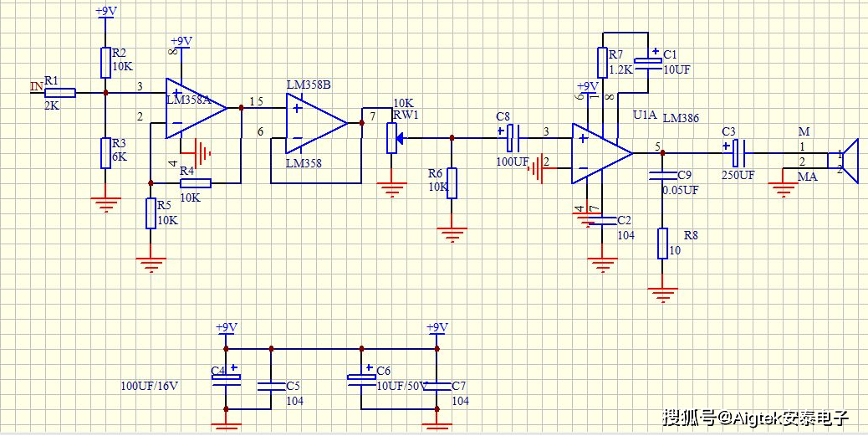The image size is (868, 436).
Task: Select the R1 resistor symbol
Action: (x=59, y=93)
